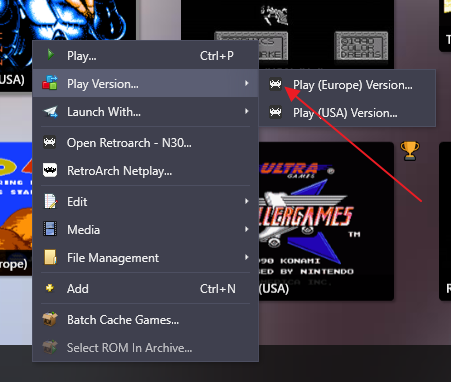Select RetroArch Netplay... entry
The height and width of the screenshot is (382, 451).
pos(146,171)
